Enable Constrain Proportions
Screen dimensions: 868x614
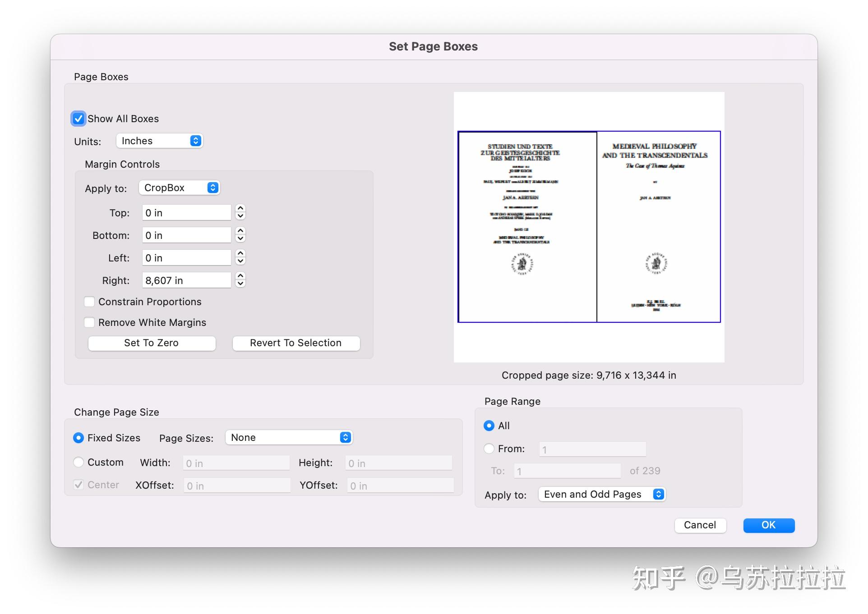(89, 301)
